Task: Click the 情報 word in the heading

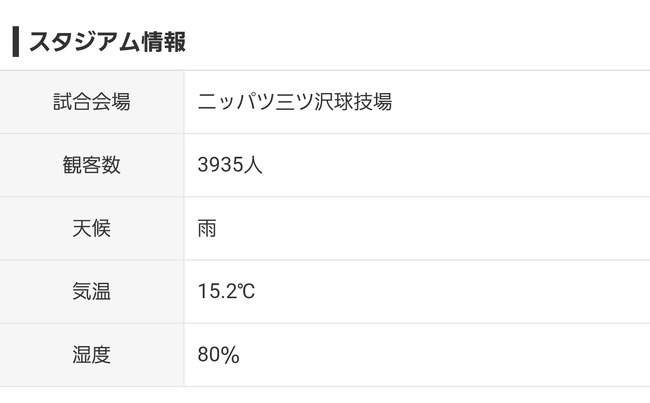Action: click(164, 42)
